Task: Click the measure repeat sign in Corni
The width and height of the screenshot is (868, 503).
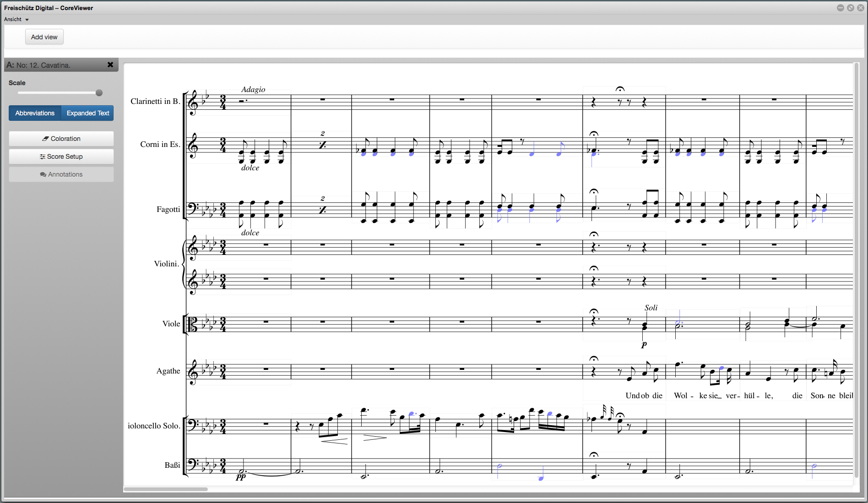Action: pos(323,145)
